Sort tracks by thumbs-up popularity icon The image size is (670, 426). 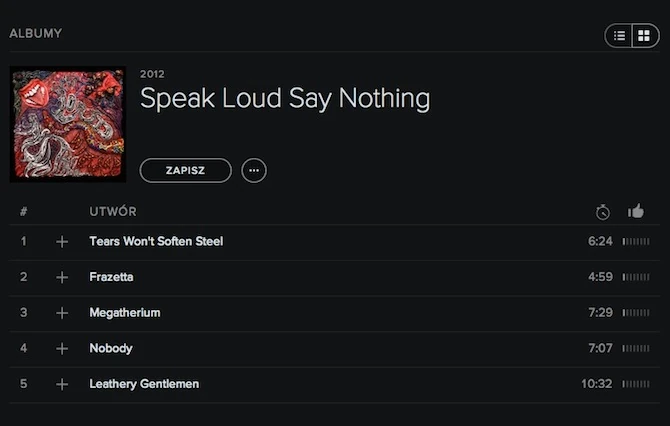[x=636, y=211]
